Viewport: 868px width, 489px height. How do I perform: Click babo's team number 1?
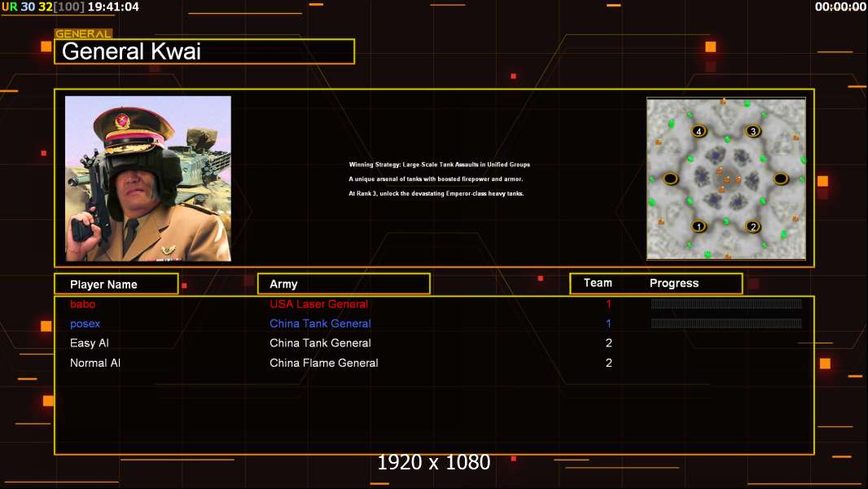click(x=608, y=304)
